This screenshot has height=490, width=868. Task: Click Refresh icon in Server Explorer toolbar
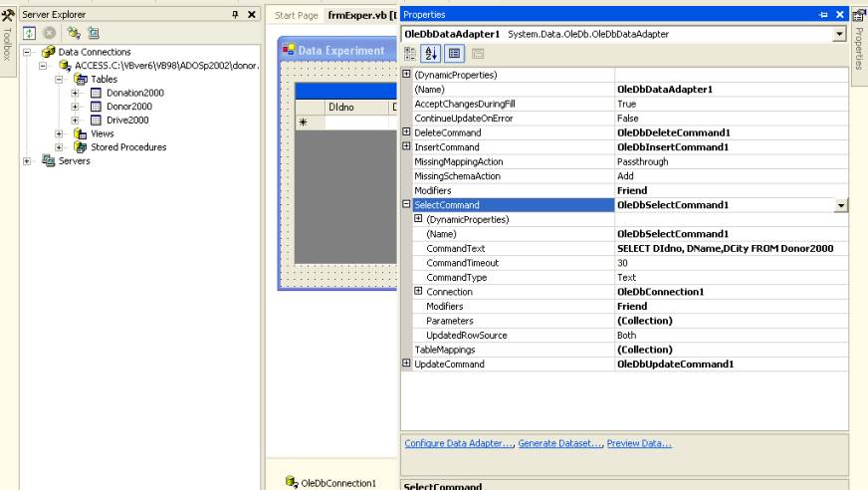pos(29,33)
